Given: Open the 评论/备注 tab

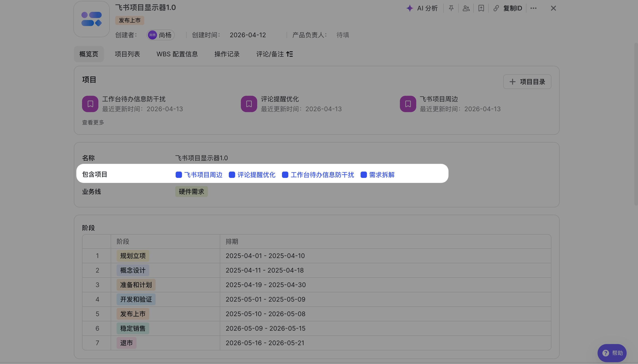Looking at the screenshot, I should 274,54.
